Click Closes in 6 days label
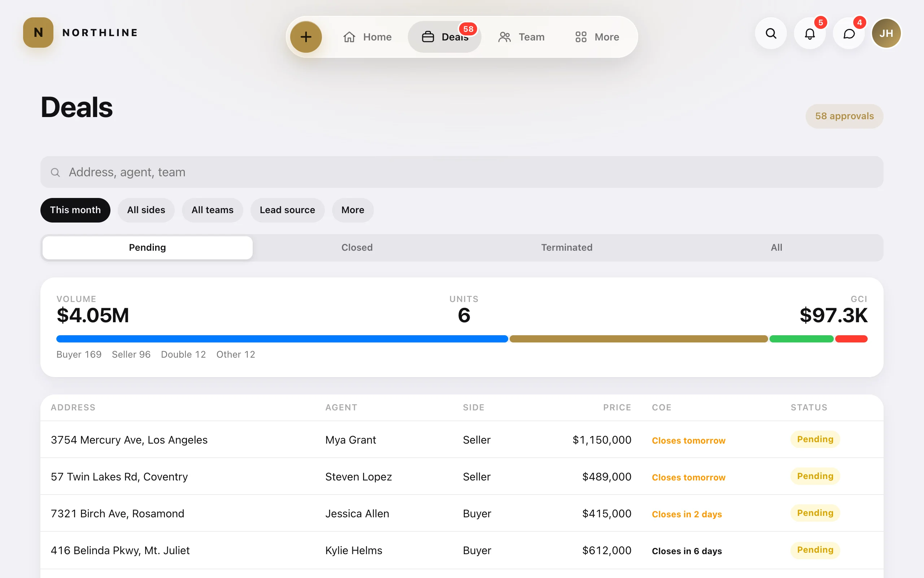This screenshot has height=578, width=924. pos(687,551)
